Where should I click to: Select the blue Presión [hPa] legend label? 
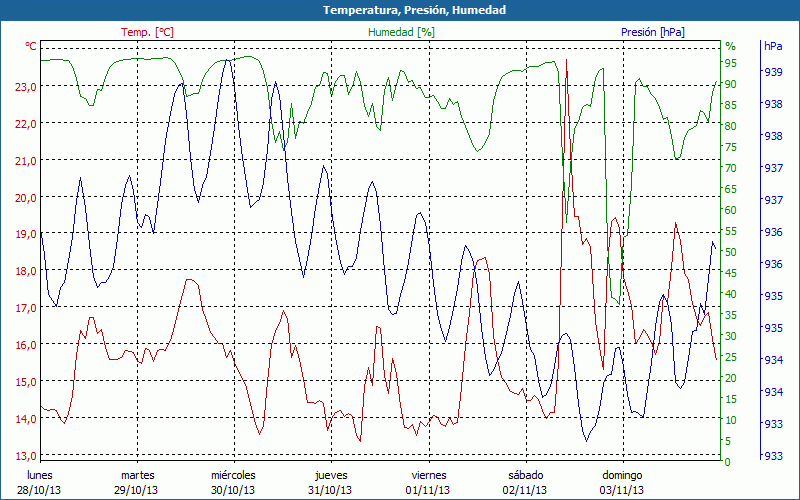click(653, 32)
